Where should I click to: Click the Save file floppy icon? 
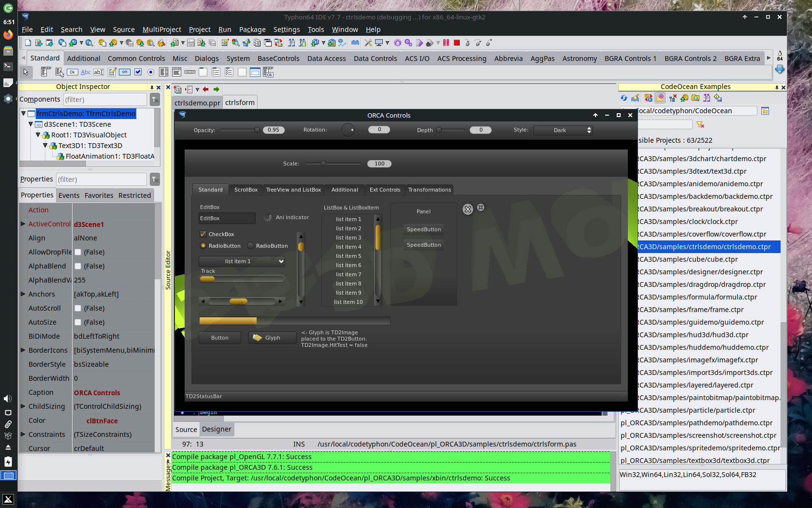(x=191, y=43)
